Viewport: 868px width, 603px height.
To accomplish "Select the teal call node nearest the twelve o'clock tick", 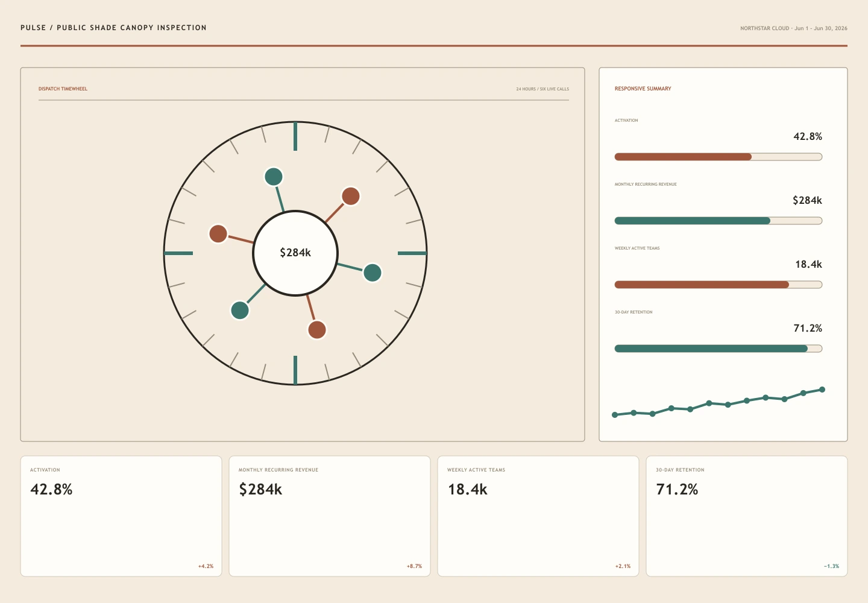I will click(x=274, y=177).
